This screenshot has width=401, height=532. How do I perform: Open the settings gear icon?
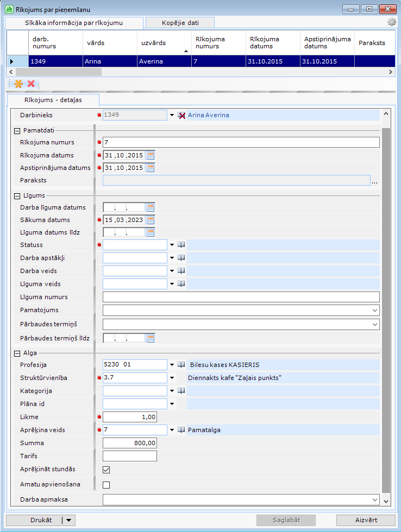[x=392, y=22]
